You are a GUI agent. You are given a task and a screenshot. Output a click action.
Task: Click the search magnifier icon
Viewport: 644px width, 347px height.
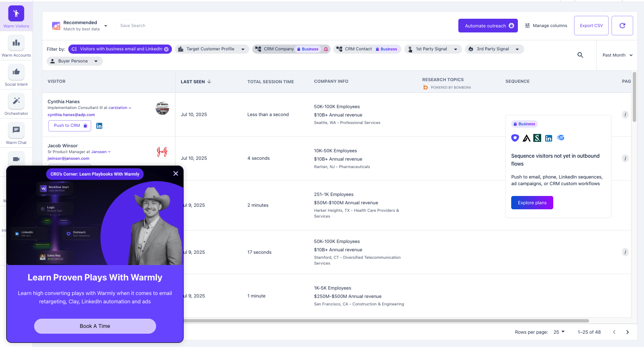[580, 55]
